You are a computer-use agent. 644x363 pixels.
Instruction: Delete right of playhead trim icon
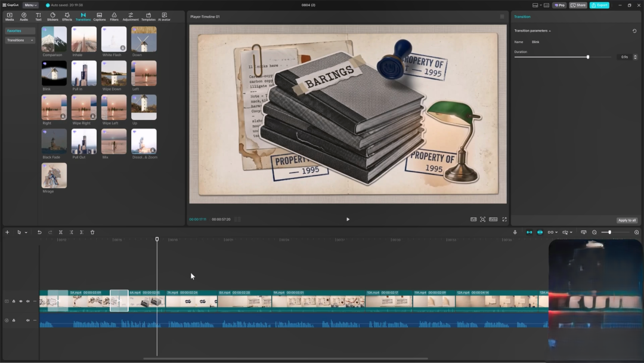(82, 232)
